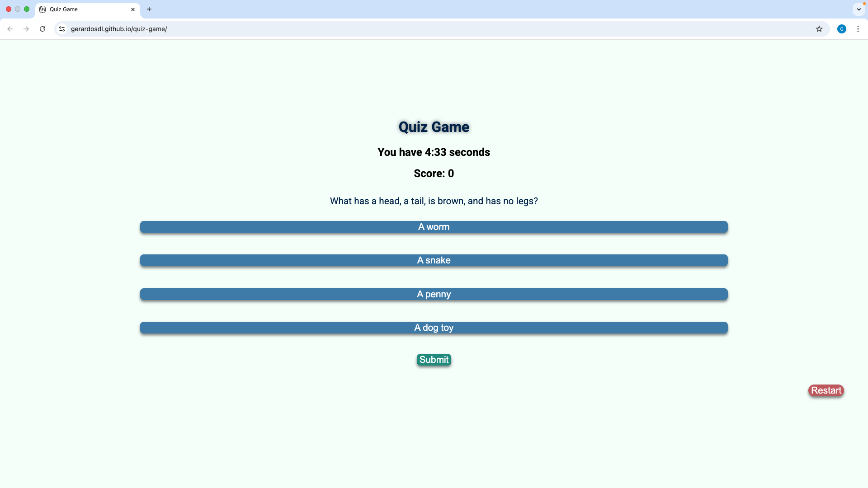Screen dimensions: 868x488
Task: Restart the quiz game
Action: point(826,390)
